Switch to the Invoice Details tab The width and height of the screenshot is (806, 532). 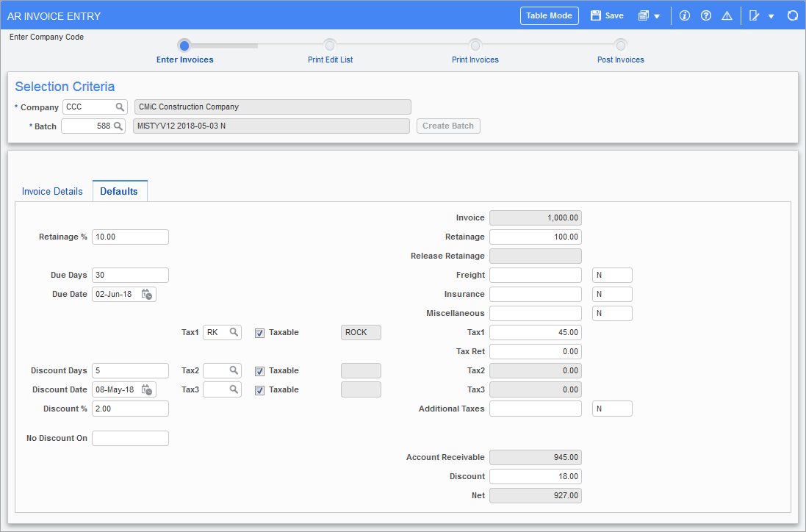pos(52,191)
